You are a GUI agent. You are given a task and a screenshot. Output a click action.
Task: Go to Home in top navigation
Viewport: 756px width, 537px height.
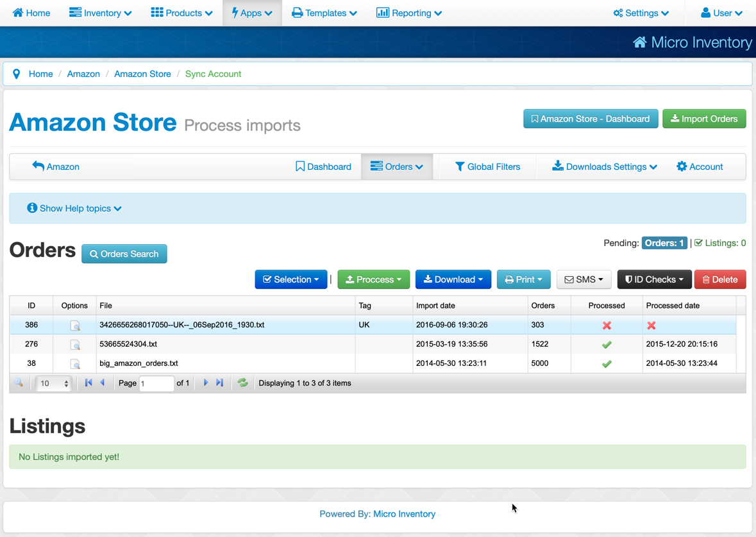click(31, 13)
